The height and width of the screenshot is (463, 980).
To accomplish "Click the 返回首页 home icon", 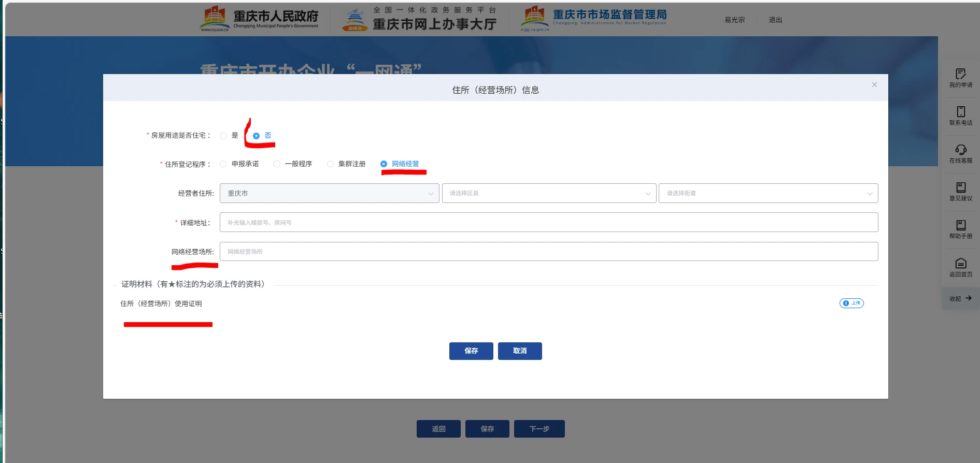I will pos(960,264).
